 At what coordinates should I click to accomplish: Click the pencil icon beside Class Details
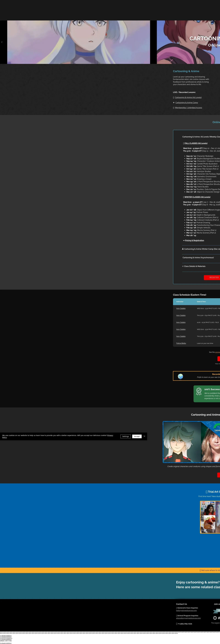[183, 266]
